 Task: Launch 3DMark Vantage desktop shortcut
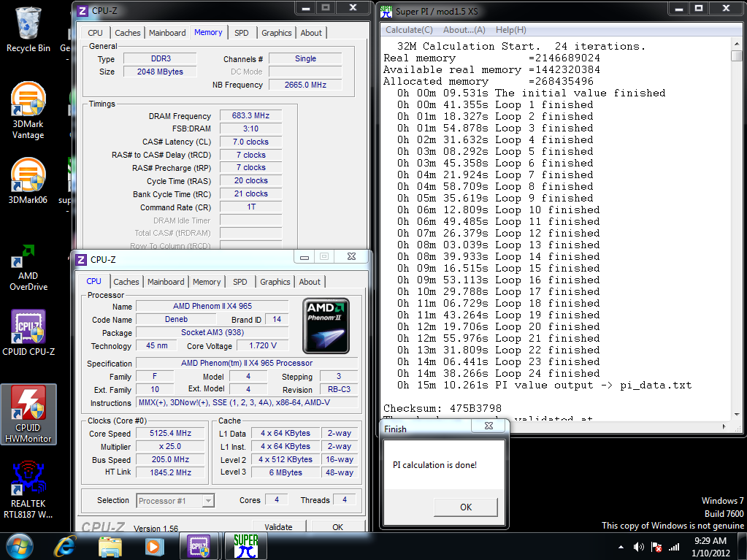tap(28, 110)
